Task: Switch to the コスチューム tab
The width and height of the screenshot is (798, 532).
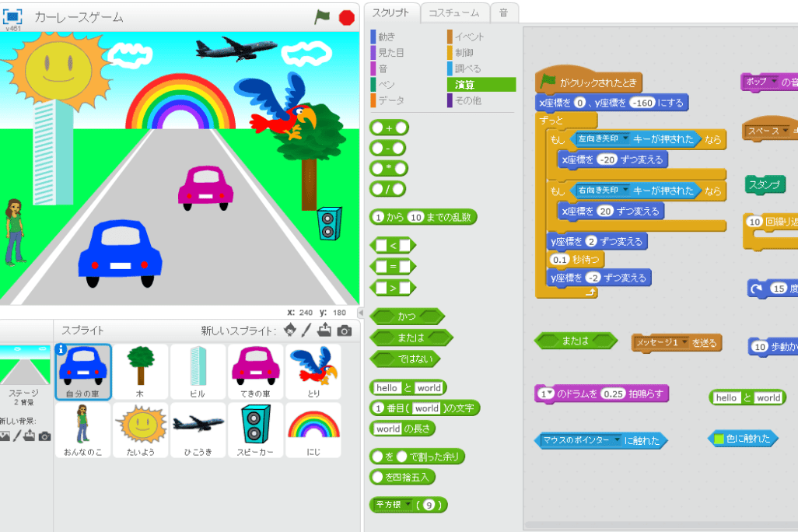Action: point(454,12)
